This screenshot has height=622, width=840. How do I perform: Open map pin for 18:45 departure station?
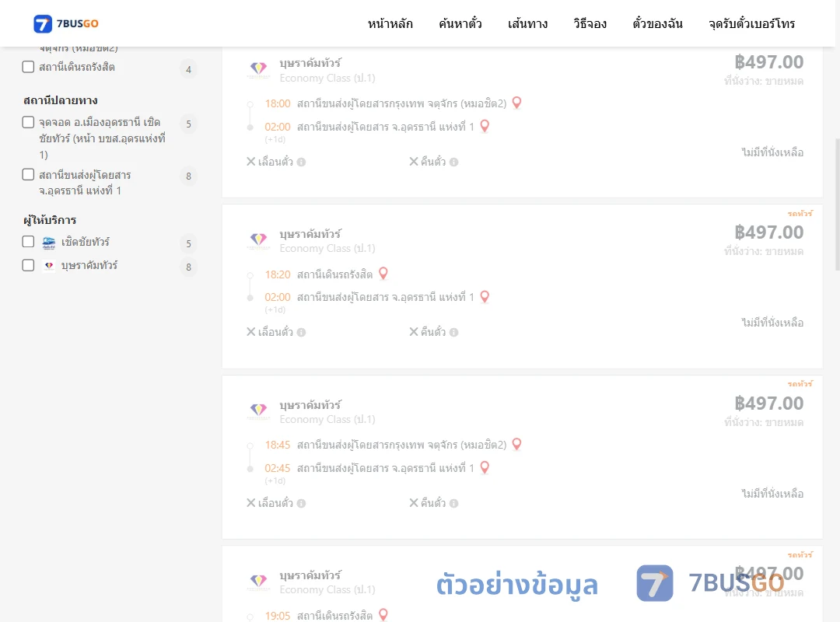(x=517, y=444)
